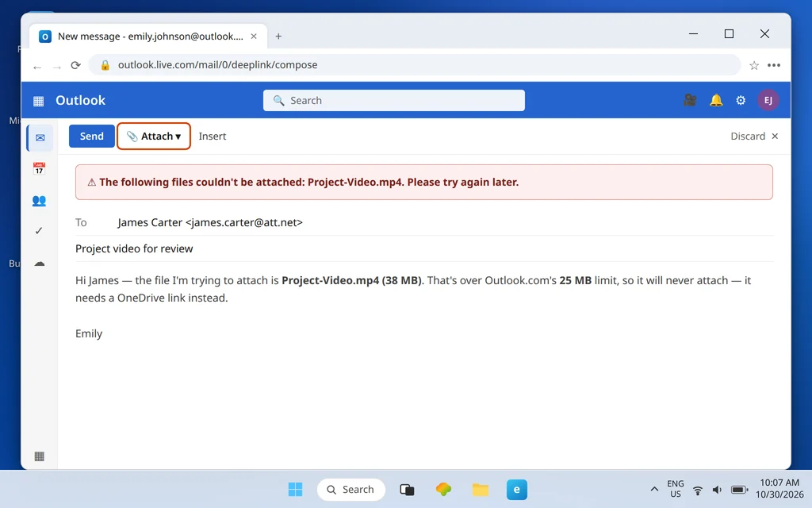Expand the Attach dropdown
The height and width of the screenshot is (508, 812).
(x=154, y=137)
